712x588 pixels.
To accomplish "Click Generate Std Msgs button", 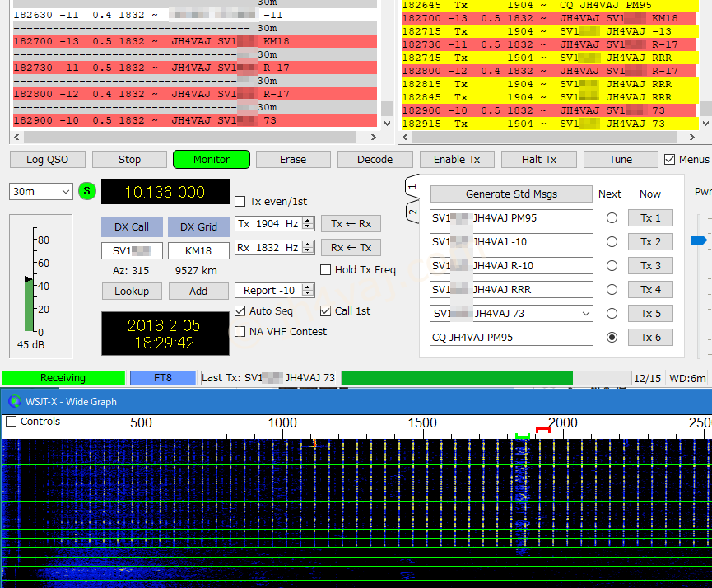I will click(511, 194).
